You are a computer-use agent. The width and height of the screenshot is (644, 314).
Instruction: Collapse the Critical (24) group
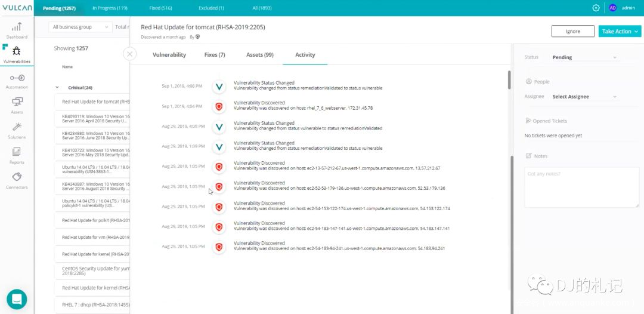pos(57,88)
